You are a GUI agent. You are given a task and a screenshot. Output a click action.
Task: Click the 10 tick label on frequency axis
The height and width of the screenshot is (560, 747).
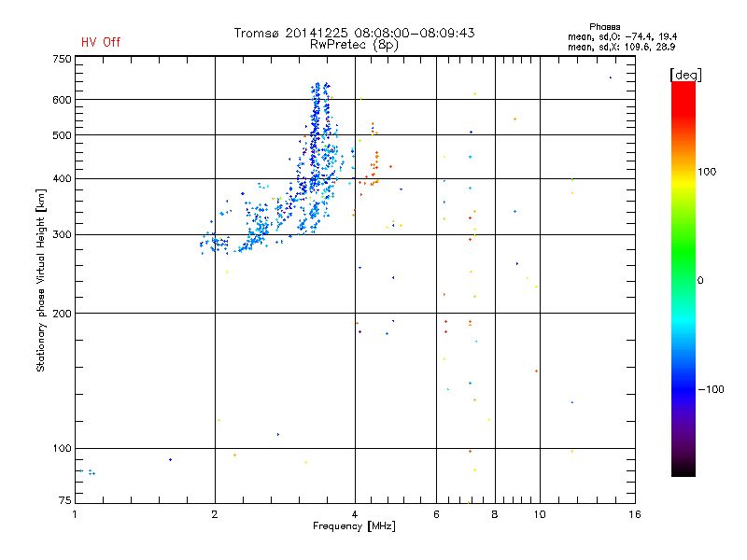pos(540,514)
